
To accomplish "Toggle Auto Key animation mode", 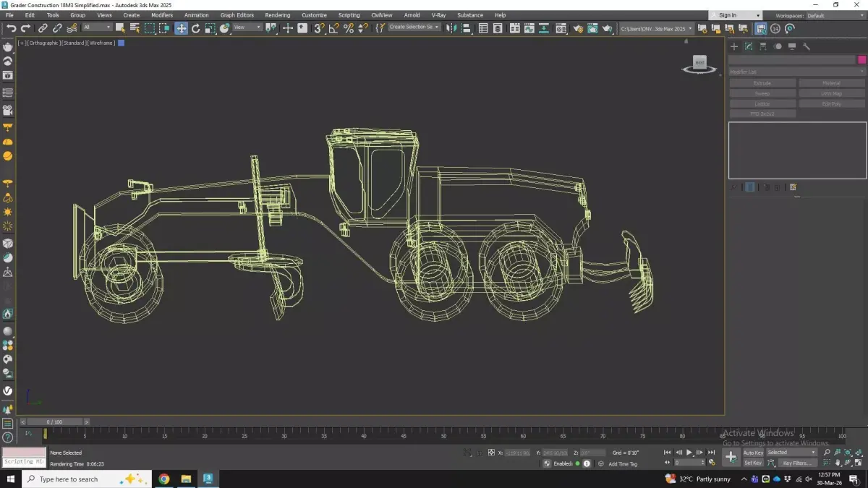I will pos(753,453).
